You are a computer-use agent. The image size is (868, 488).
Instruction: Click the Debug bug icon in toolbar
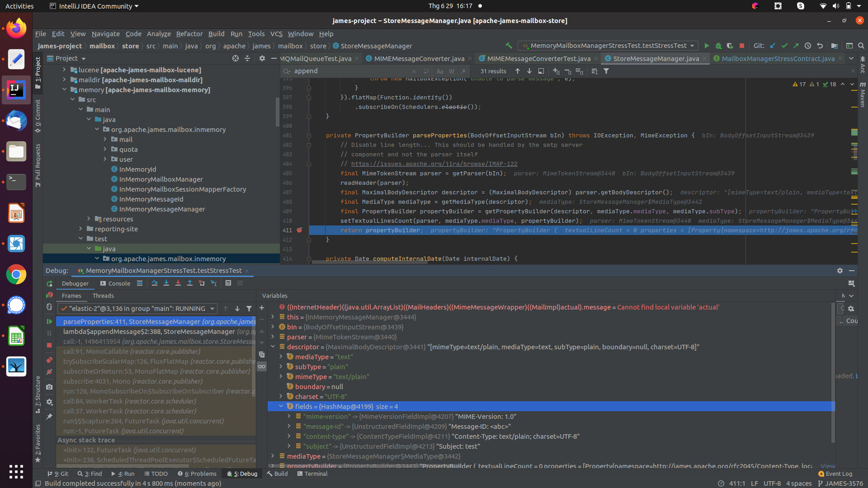click(718, 46)
